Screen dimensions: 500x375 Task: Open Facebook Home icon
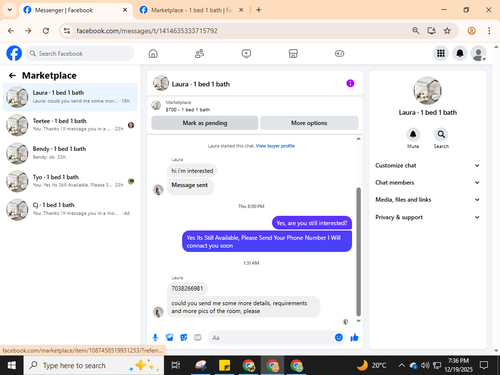[x=153, y=53]
